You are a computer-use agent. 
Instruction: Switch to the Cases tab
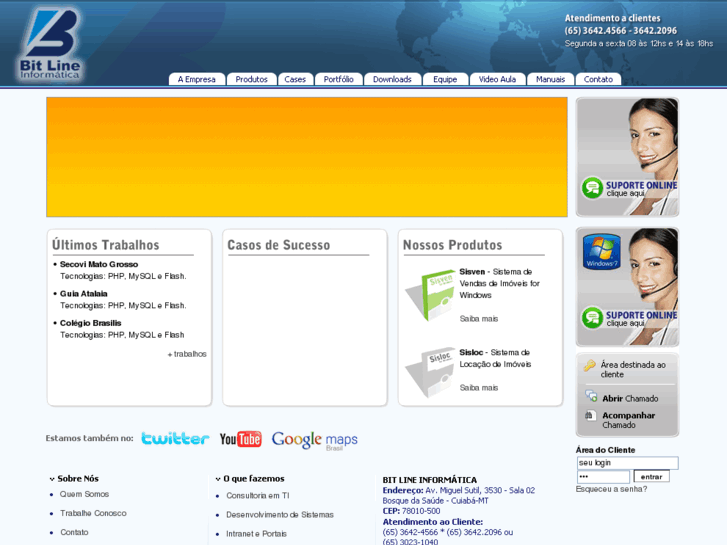pyautogui.click(x=295, y=79)
